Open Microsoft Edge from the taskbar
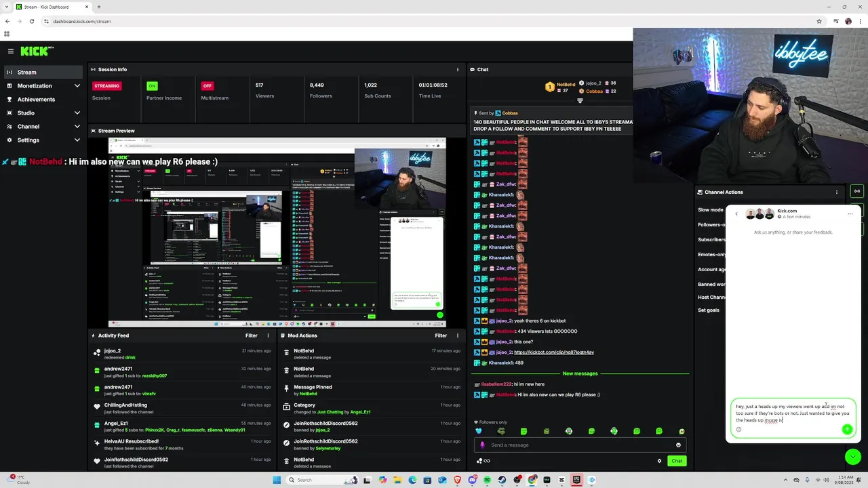This screenshot has width=868, height=488. pyautogui.click(x=412, y=480)
